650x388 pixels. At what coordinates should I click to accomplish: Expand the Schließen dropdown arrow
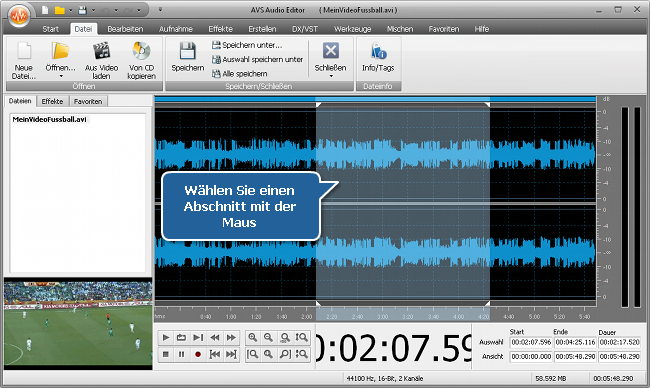click(331, 76)
